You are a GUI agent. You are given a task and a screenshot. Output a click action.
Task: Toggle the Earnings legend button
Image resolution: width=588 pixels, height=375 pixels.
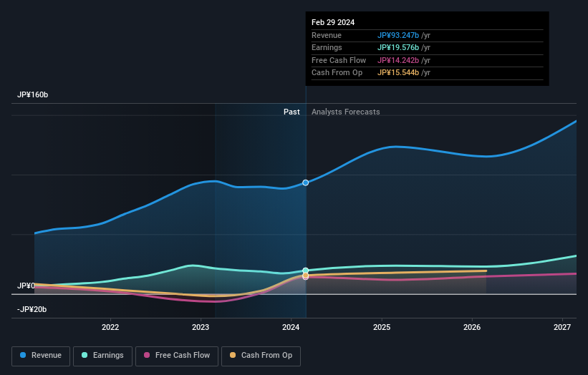tap(102, 356)
